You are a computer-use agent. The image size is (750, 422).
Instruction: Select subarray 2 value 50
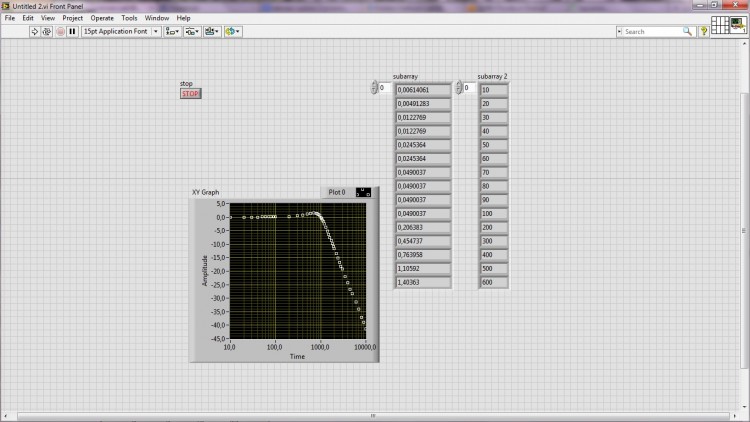point(494,145)
